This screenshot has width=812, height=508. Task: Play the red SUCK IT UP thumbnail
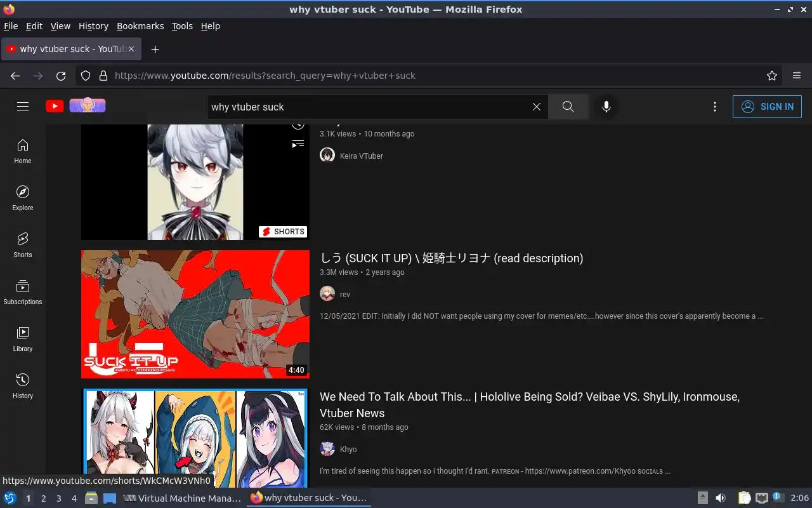pyautogui.click(x=195, y=314)
